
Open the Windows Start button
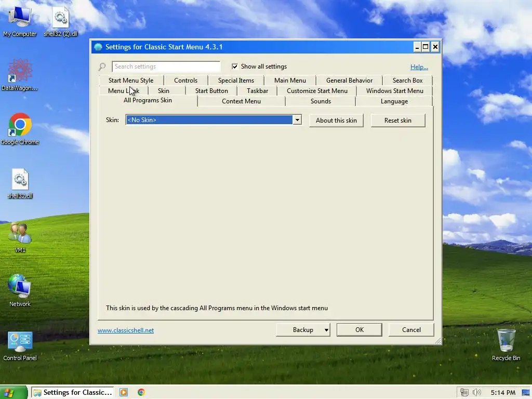(x=13, y=393)
